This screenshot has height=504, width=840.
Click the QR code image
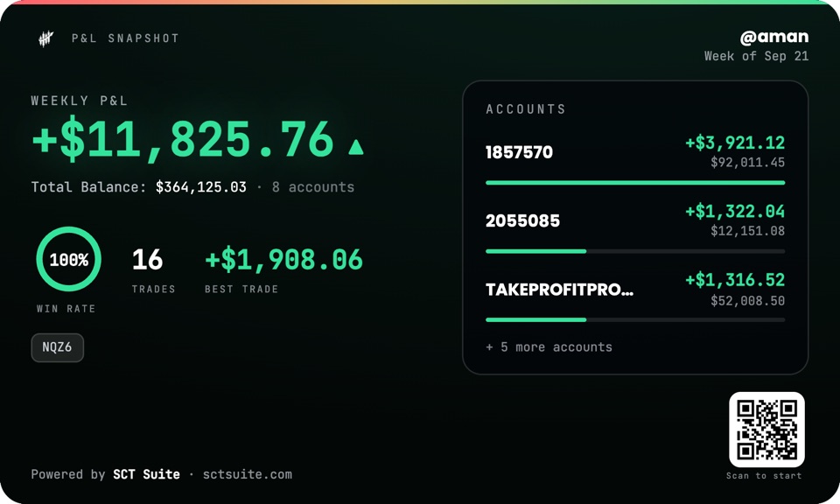[766, 430]
